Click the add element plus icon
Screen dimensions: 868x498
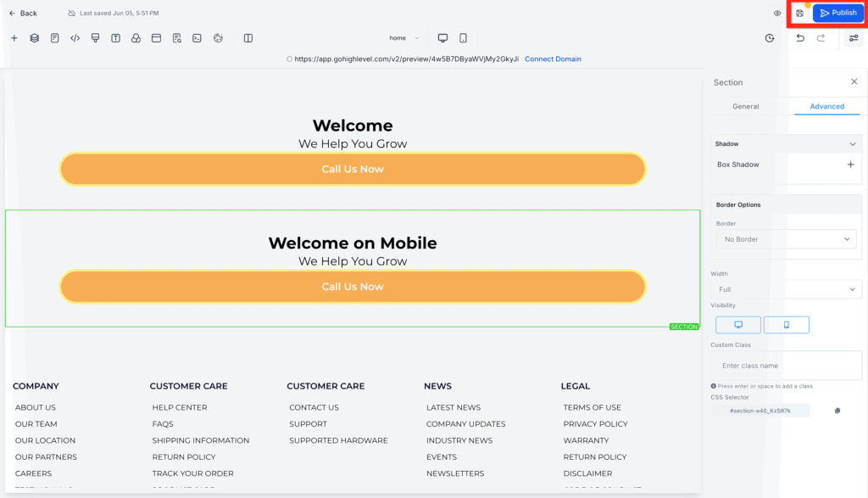click(x=14, y=38)
